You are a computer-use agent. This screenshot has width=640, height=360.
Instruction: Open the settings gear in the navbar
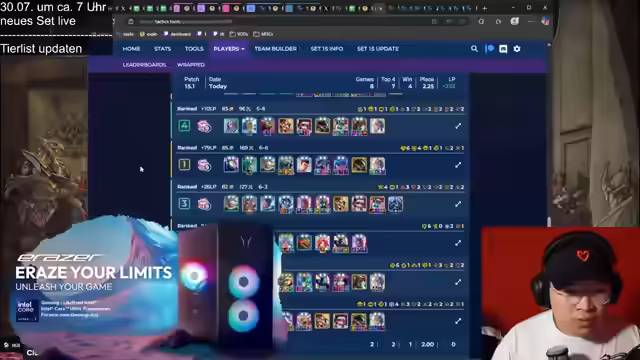point(517,49)
